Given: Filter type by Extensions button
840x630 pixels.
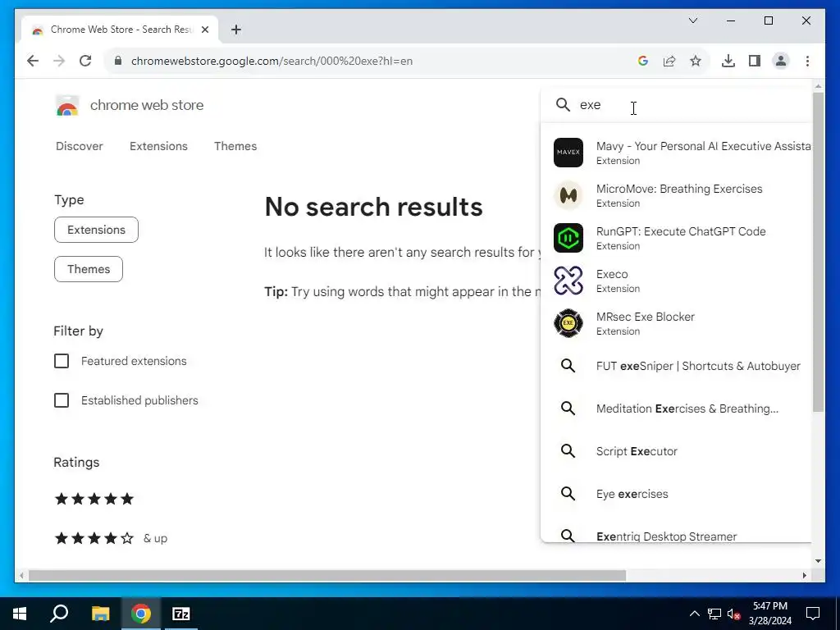Looking at the screenshot, I should click(97, 230).
